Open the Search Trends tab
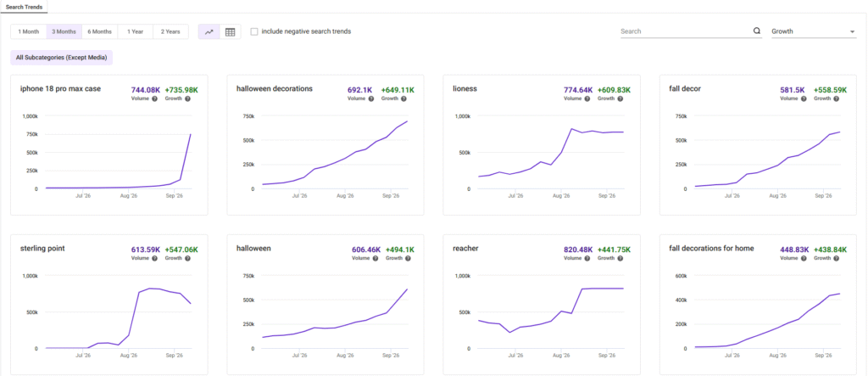Image resolution: width=868 pixels, height=376 pixels. tap(24, 7)
